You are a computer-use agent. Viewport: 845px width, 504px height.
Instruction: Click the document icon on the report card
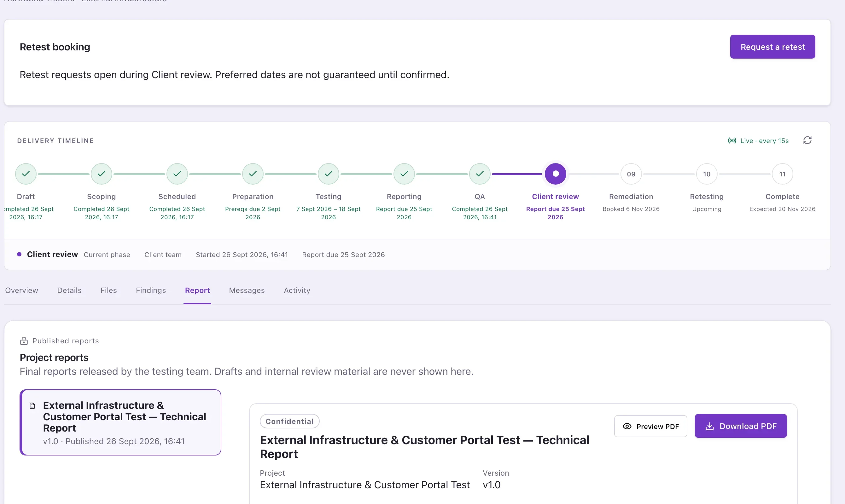32,405
